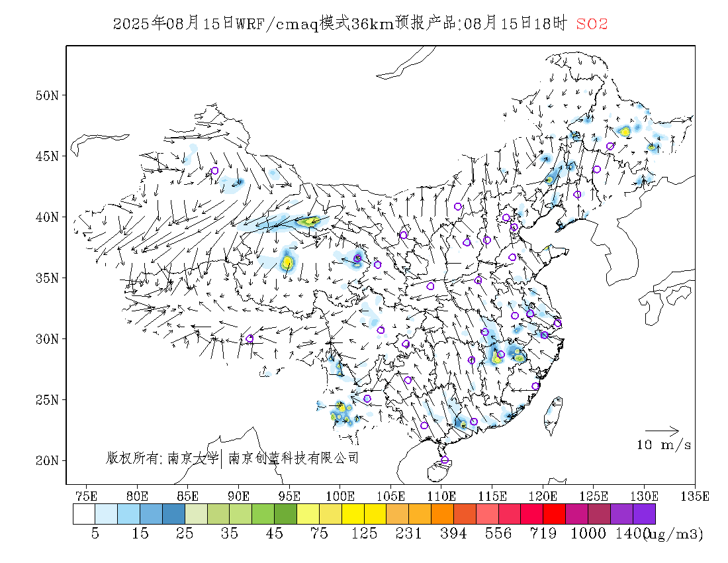Click the 45N latitude label
The height and width of the screenshot is (563, 728).
(48, 156)
